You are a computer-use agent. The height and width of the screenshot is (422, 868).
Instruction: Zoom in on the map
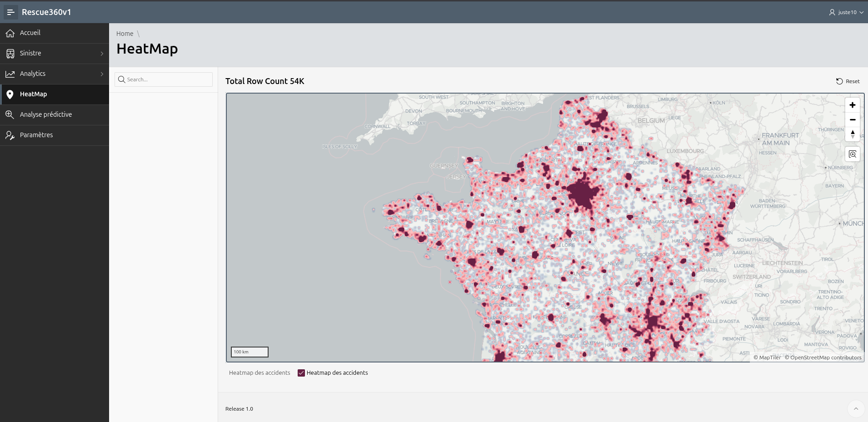(x=852, y=105)
